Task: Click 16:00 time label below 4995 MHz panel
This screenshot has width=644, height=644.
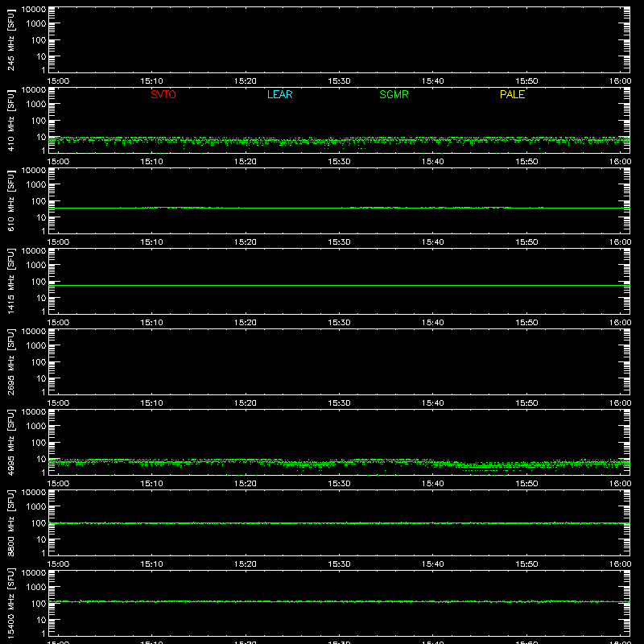Action: point(620,484)
